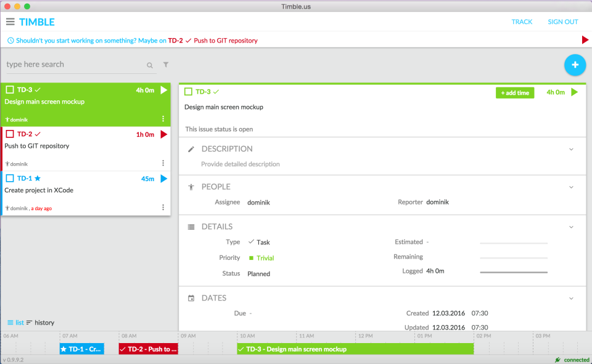Click the calendar icon beside DATES
This screenshot has width=592, height=364.
(x=191, y=298)
